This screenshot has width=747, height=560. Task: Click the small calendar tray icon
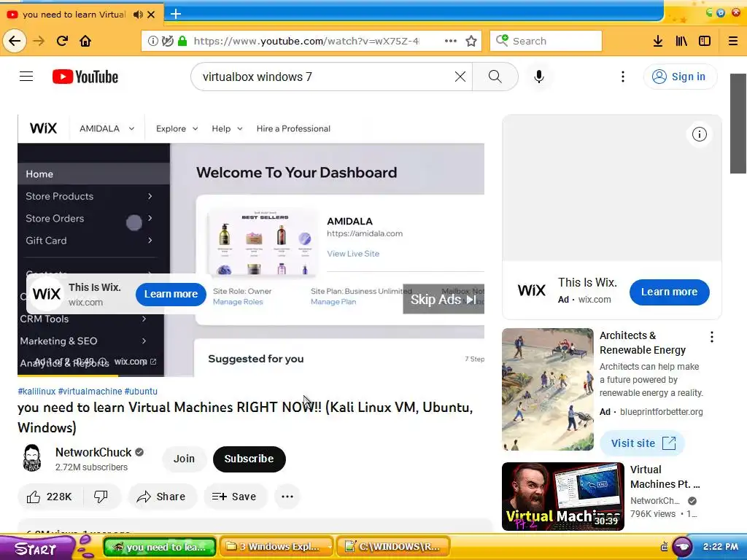click(664, 547)
